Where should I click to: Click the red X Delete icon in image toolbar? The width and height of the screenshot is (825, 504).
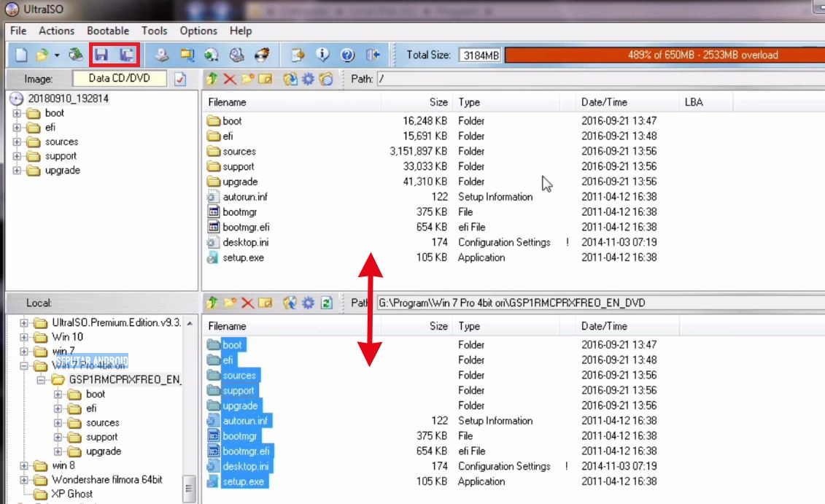tap(229, 79)
